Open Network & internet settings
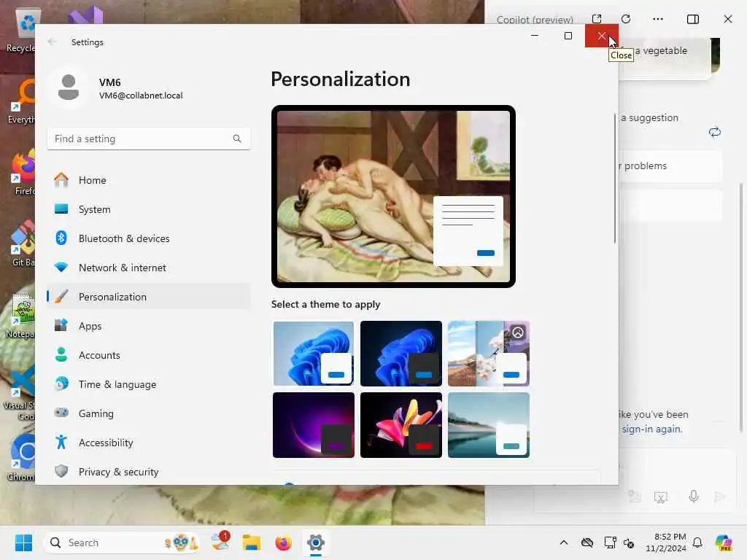This screenshot has height=560, width=747. (149, 267)
